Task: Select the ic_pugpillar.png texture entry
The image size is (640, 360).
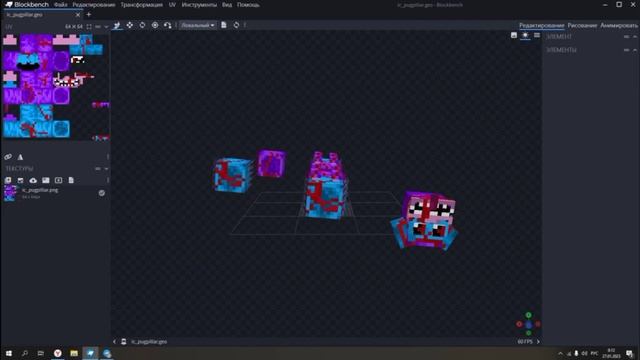Action: tap(55, 193)
